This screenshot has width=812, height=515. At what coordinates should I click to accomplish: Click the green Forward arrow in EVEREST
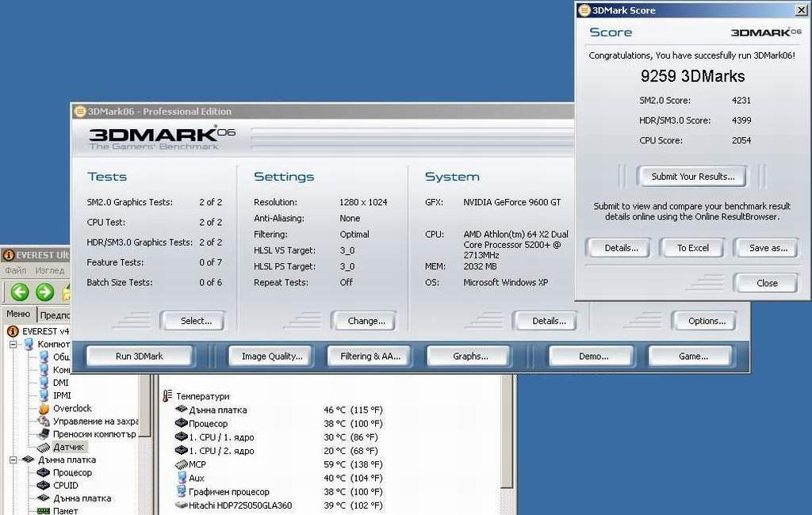(45, 292)
